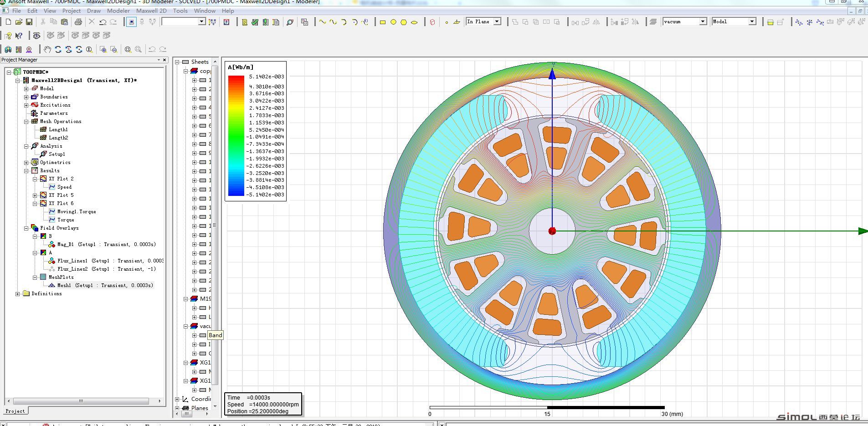The height and width of the screenshot is (426, 868).
Task: Collapse the Field Overlays node
Action: pyautogui.click(x=26, y=228)
